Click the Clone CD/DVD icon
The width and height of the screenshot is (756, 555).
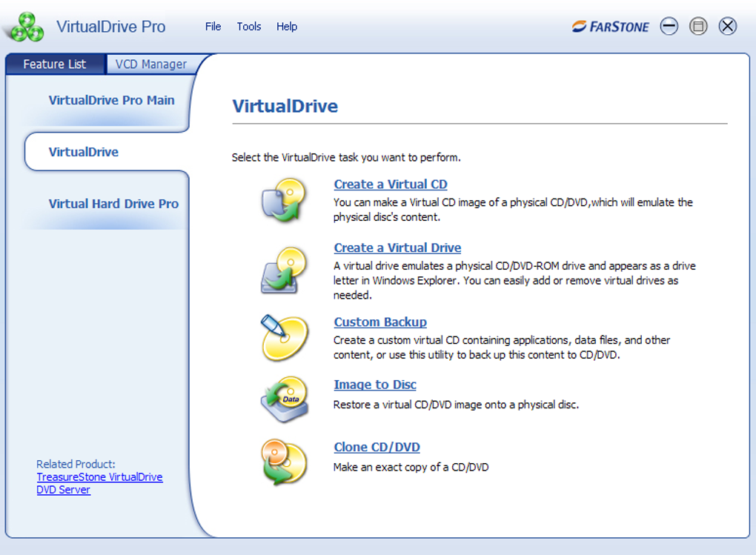click(x=284, y=462)
